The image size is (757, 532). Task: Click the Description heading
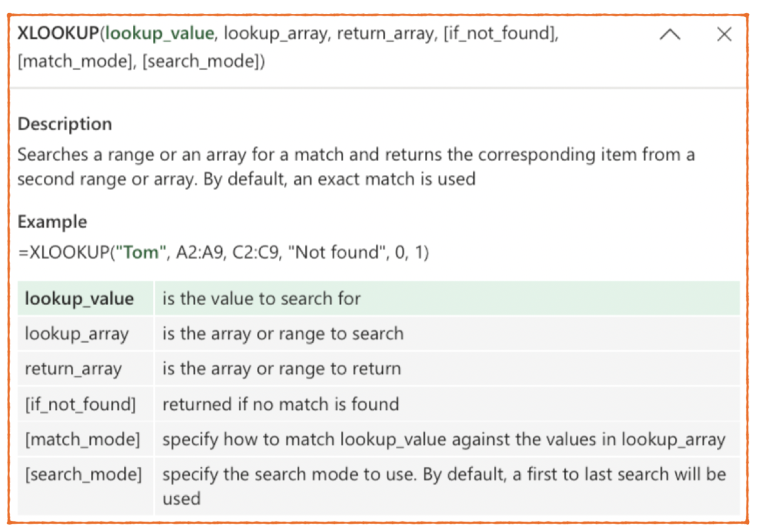tap(65, 124)
